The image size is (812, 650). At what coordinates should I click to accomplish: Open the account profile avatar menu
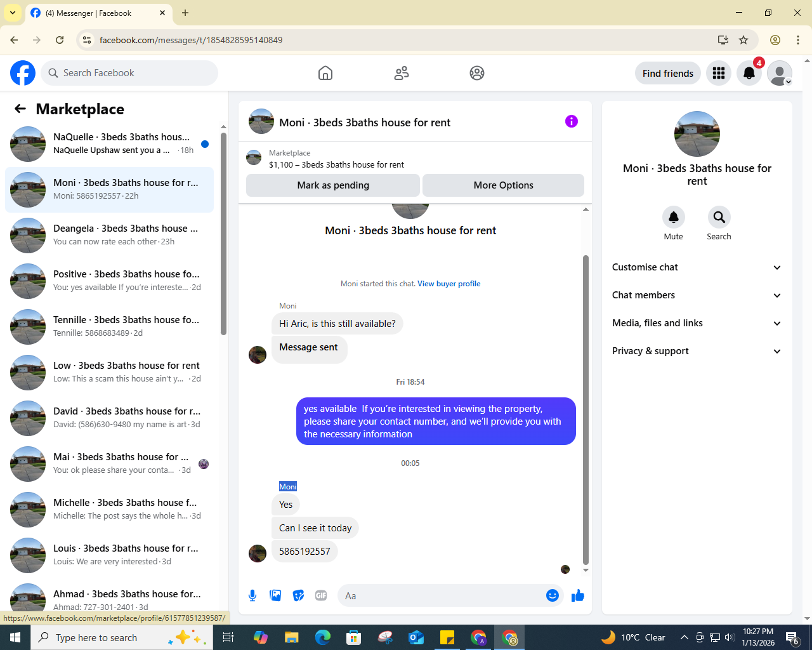[780, 73]
